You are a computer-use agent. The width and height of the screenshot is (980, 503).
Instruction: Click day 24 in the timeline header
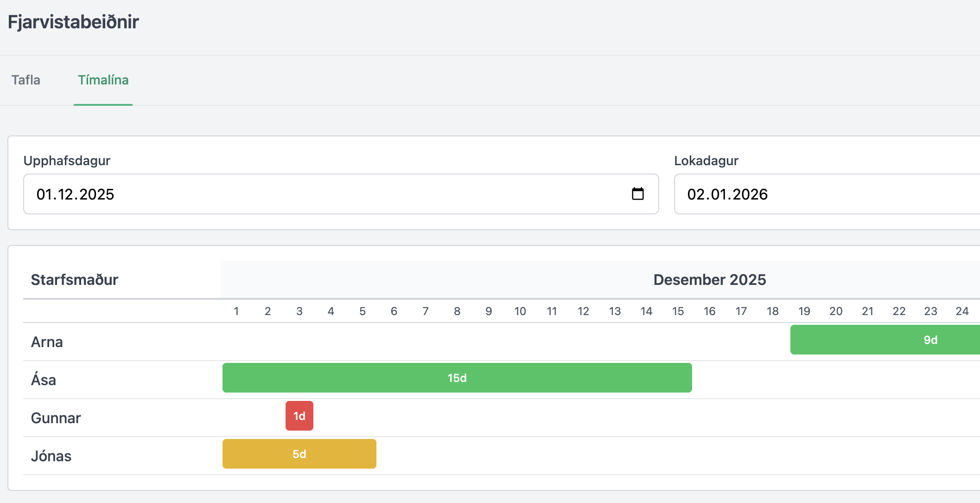click(x=962, y=311)
